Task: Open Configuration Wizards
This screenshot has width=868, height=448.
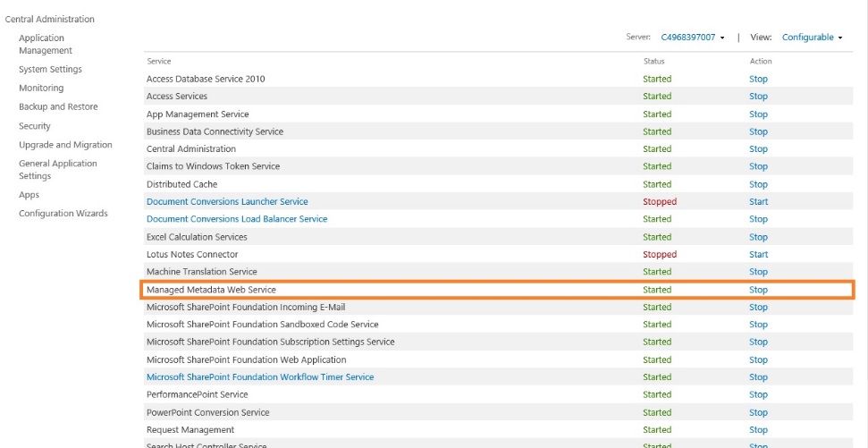Action: point(63,214)
